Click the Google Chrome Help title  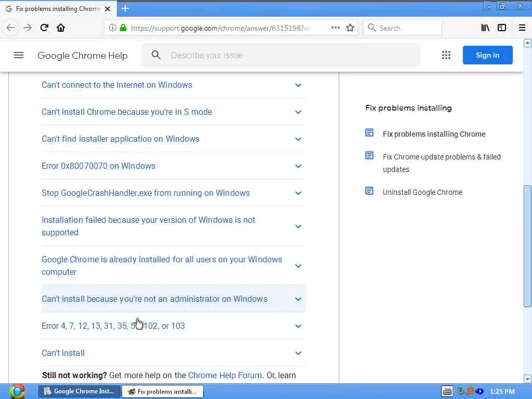83,55
